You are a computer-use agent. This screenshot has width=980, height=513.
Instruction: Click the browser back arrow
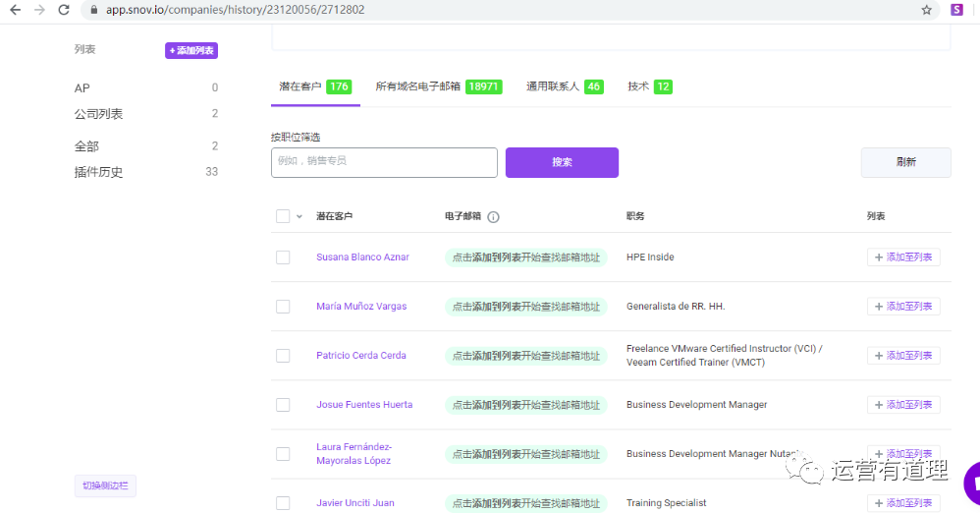(15, 10)
